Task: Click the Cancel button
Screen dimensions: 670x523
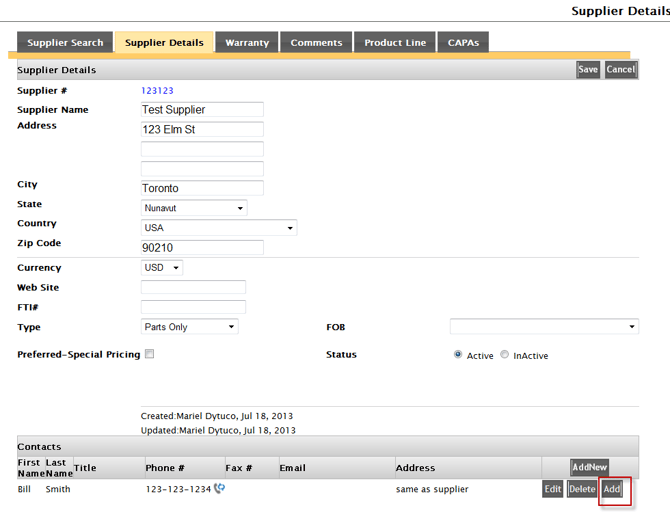Action: pyautogui.click(x=620, y=70)
